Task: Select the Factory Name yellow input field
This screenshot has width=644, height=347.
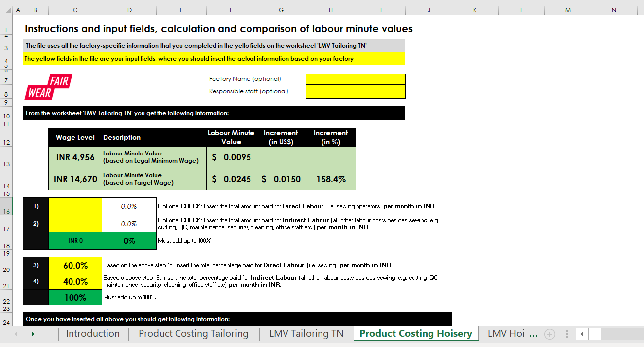Action: [x=355, y=79]
